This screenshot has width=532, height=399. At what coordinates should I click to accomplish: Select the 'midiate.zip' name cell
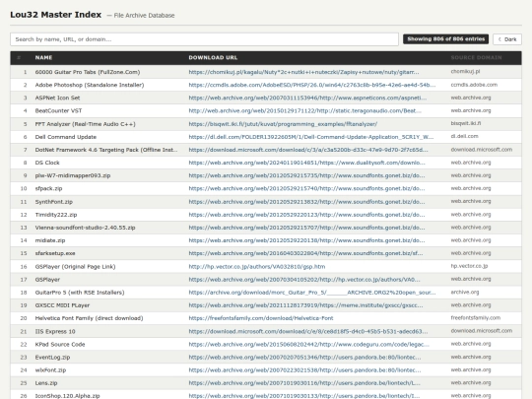coord(50,240)
